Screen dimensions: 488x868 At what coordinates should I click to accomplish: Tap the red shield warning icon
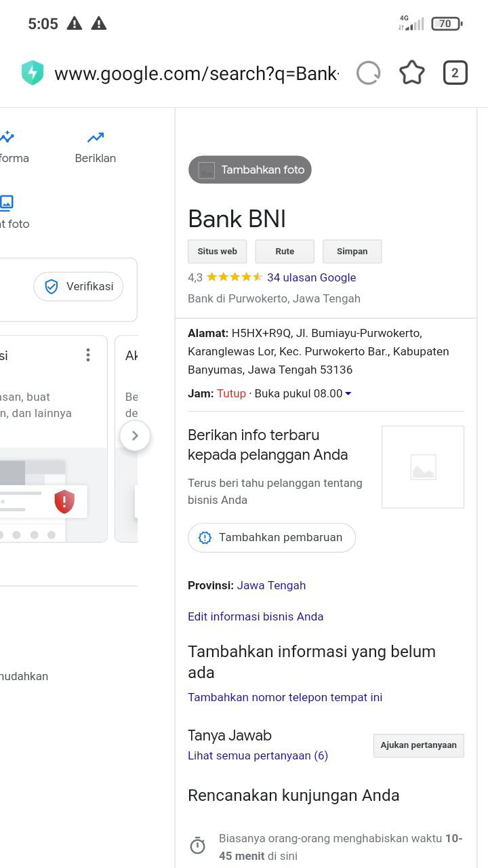pyautogui.click(x=64, y=502)
